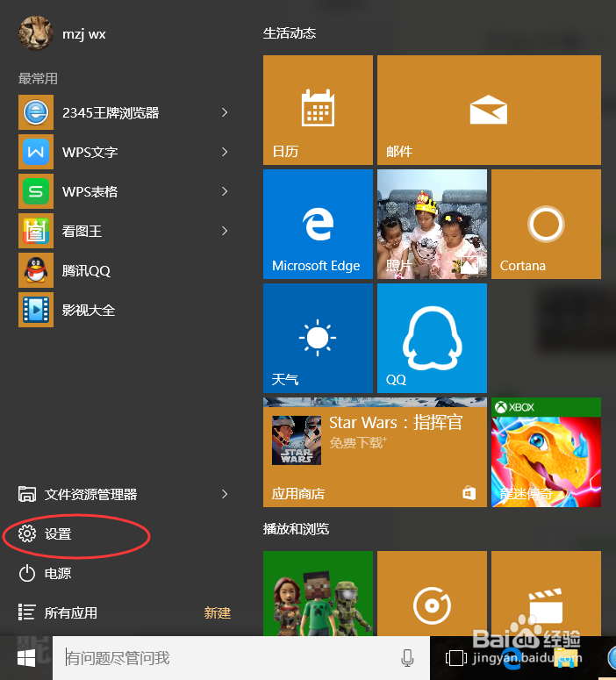Open the 照片 photos tile
Screen dimensions: 616x680
pos(432,225)
